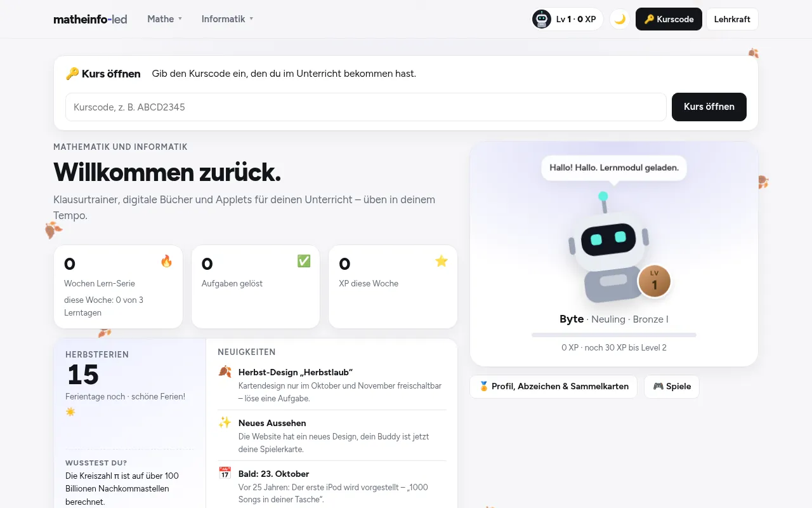
Task: Click the black Kurs öffnen button
Action: click(709, 107)
